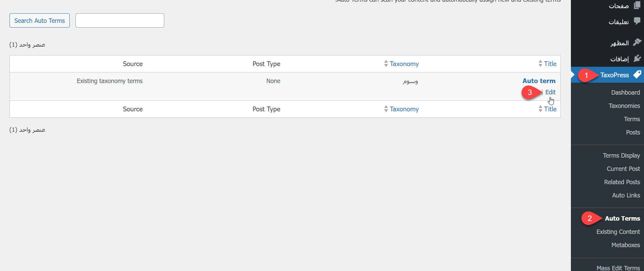The height and width of the screenshot is (271, 644).
Task: Open Related Posts submenu item
Action: pos(622,182)
